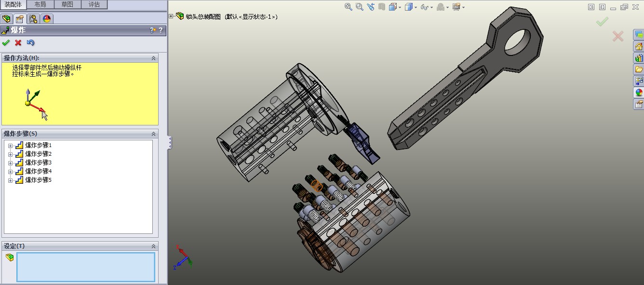Open the ConfigurationManager tab
Image resolution: width=644 pixels, height=285 pixels.
click(33, 19)
